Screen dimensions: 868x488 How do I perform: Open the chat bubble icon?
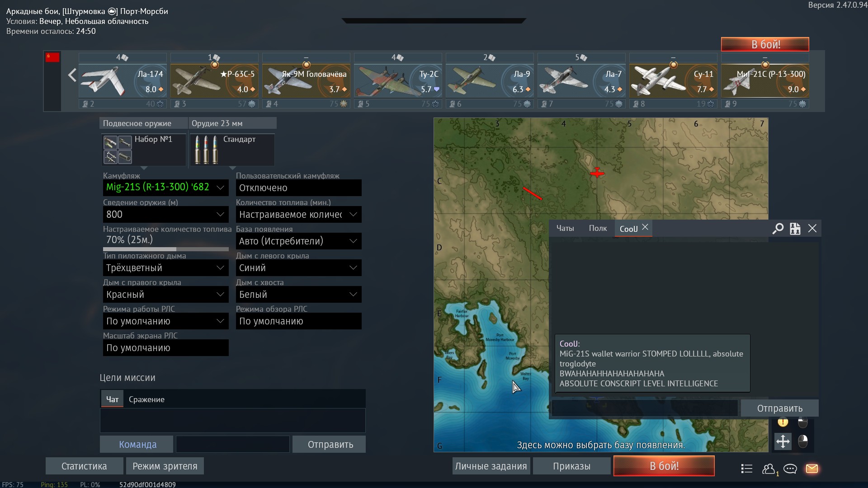click(790, 469)
